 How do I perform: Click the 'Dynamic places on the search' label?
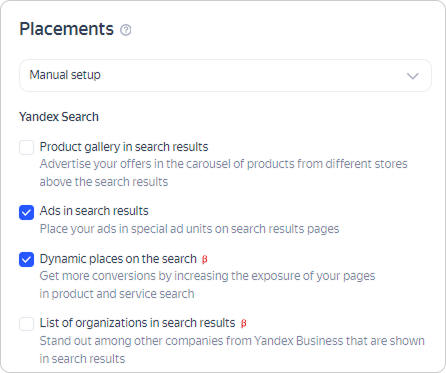pos(118,259)
